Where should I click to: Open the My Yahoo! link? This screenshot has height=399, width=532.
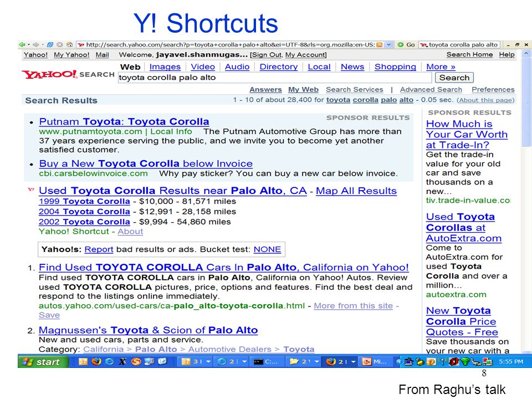pos(71,55)
